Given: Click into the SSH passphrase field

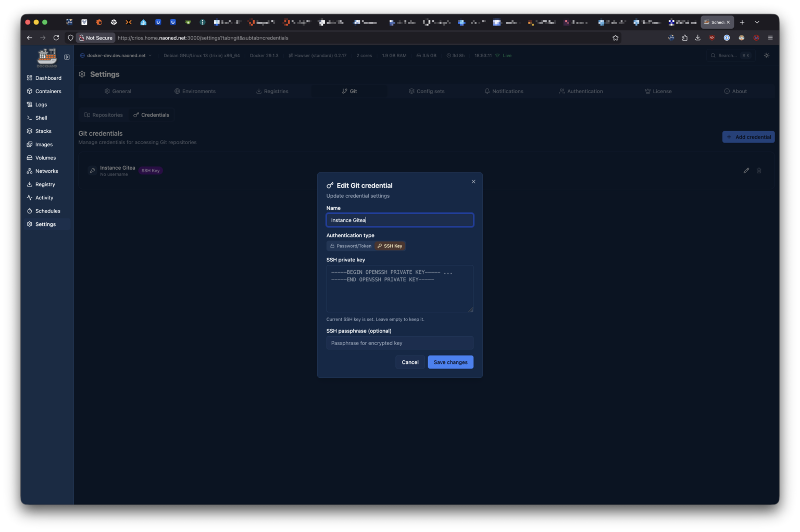Looking at the screenshot, I should pyautogui.click(x=399, y=343).
